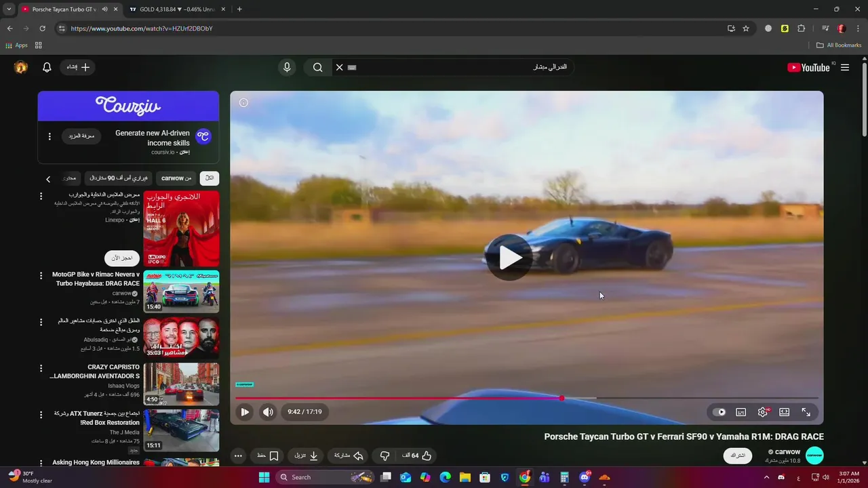Open the carwow channel name link
Screen dimensions: 868x488
coord(787,451)
